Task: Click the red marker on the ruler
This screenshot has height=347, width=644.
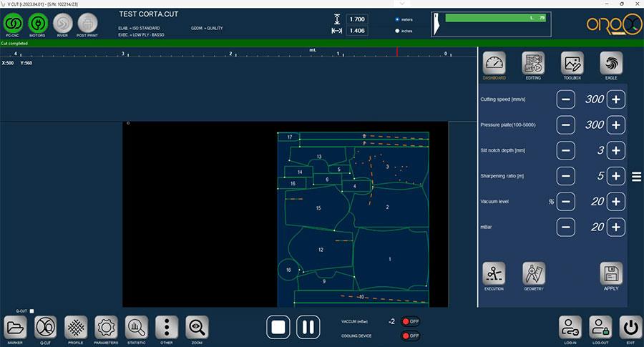Action: [x=397, y=52]
